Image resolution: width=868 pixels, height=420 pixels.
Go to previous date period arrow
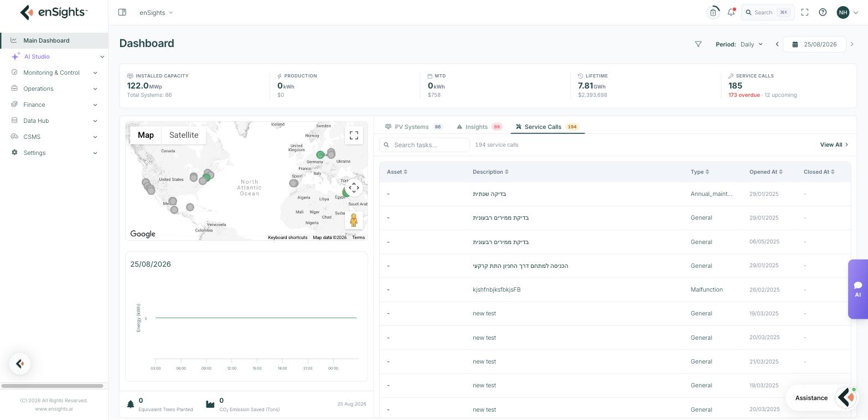[x=777, y=44]
